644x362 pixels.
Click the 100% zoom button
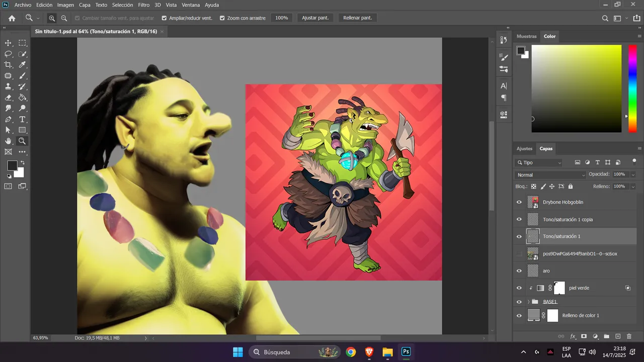pos(282,18)
